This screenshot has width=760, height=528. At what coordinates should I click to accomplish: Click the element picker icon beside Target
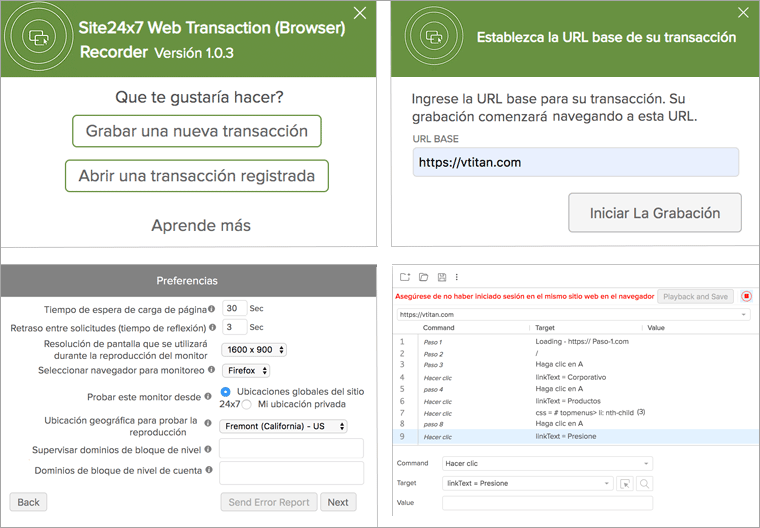[625, 483]
